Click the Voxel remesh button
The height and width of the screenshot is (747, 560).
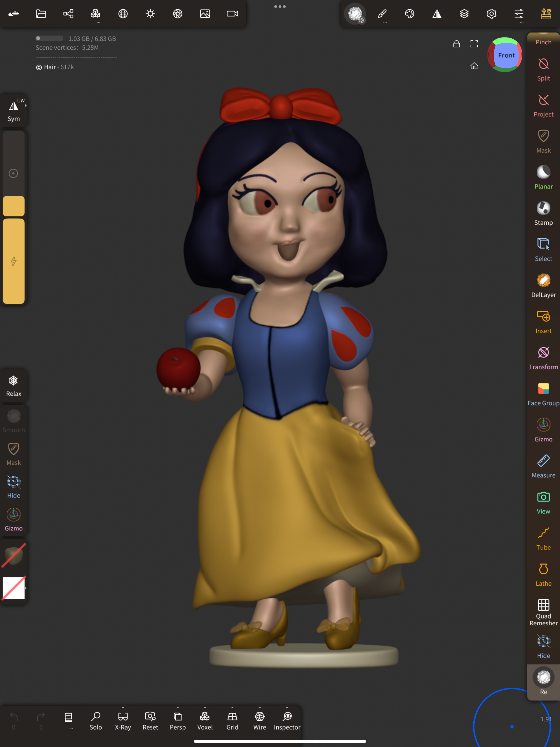(205, 721)
